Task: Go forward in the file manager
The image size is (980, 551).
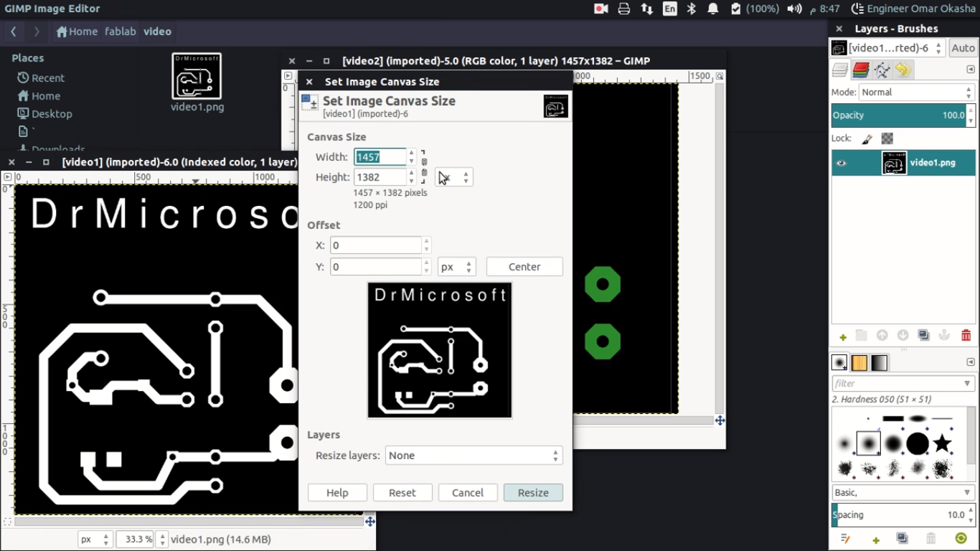Action: tap(37, 32)
